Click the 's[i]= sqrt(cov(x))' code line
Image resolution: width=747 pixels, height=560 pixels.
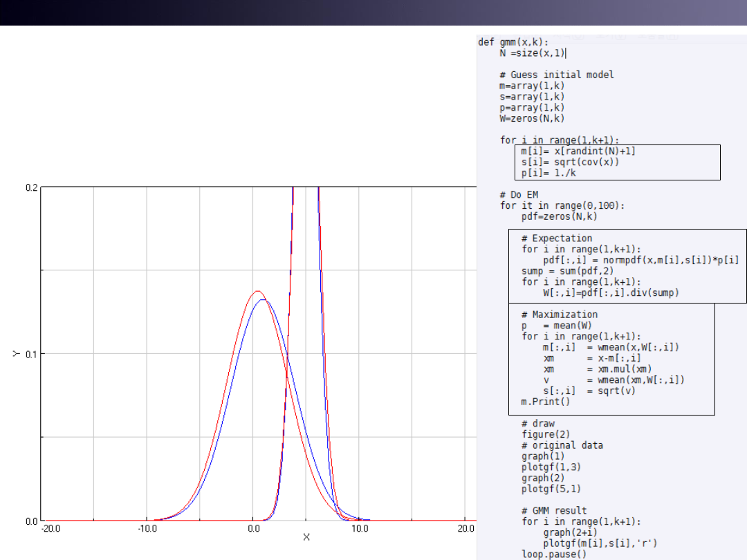tap(571, 162)
